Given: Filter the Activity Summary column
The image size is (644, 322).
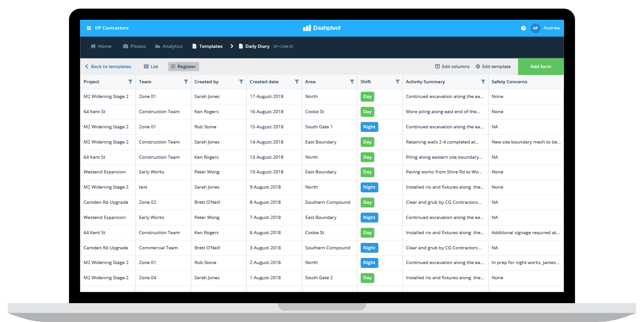Looking at the screenshot, I should (x=483, y=81).
